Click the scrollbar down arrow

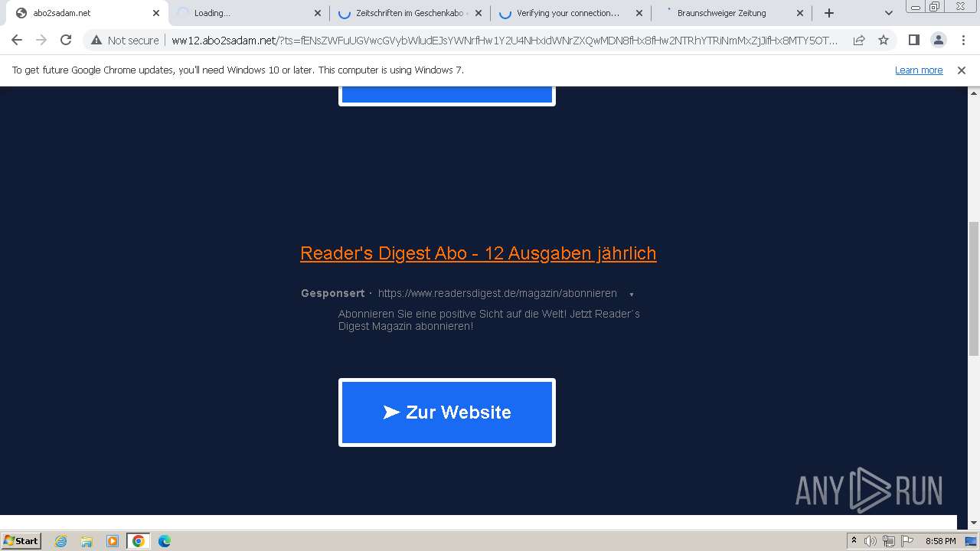point(973,523)
